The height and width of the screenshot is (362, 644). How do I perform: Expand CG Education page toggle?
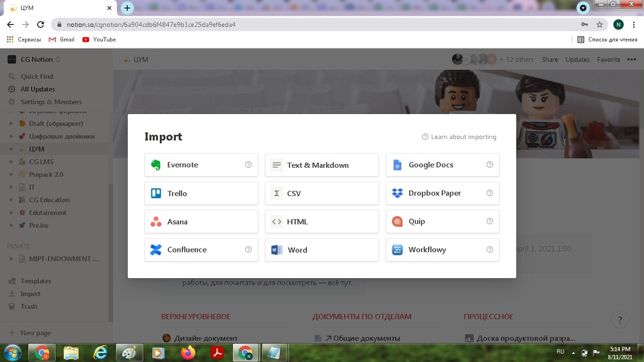pyautogui.click(x=11, y=200)
